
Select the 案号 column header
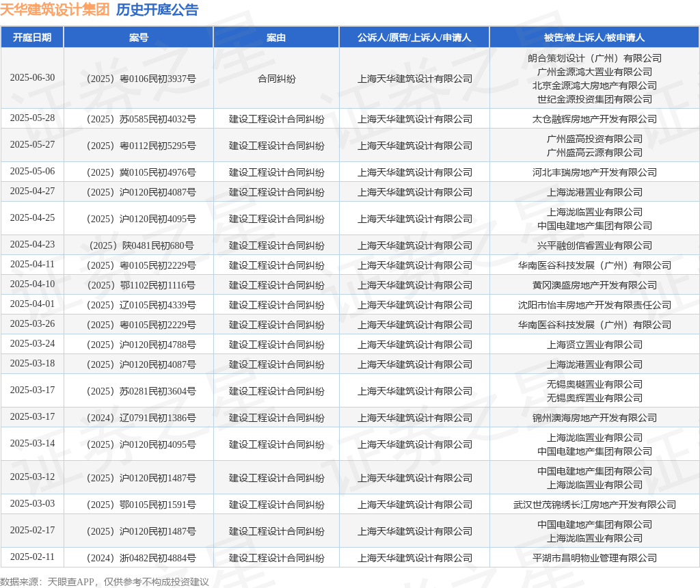tap(138, 38)
